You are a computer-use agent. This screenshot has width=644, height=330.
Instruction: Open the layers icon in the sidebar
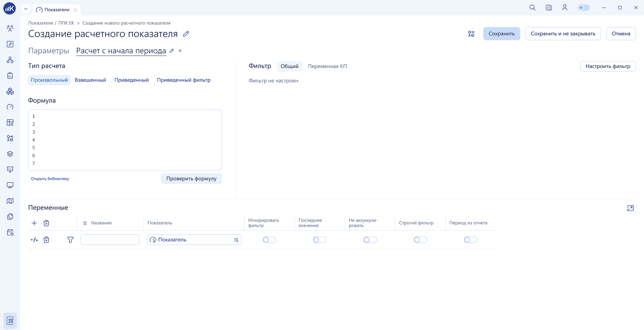(x=10, y=154)
